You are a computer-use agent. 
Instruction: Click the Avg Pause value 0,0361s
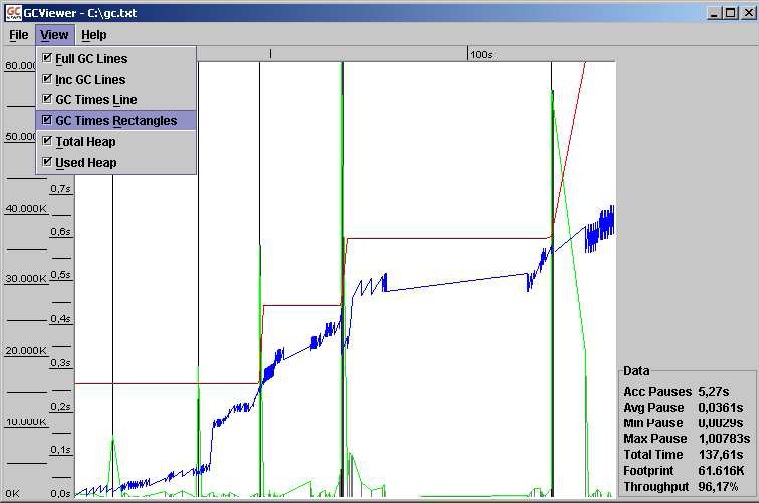(721, 408)
